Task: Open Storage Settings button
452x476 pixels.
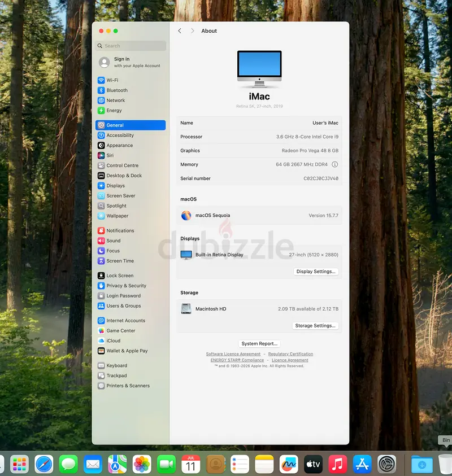Action: click(315, 325)
